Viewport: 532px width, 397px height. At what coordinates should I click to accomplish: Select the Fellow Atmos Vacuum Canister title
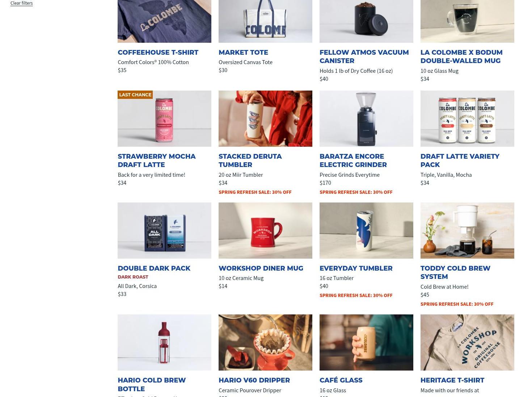tap(364, 57)
